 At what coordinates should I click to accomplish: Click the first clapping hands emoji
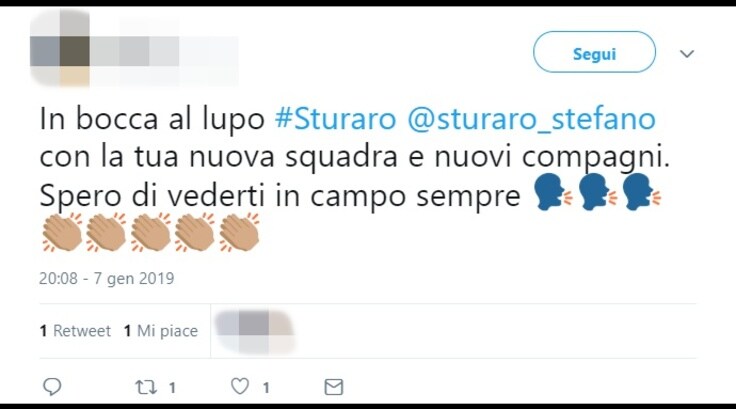pyautogui.click(x=62, y=232)
